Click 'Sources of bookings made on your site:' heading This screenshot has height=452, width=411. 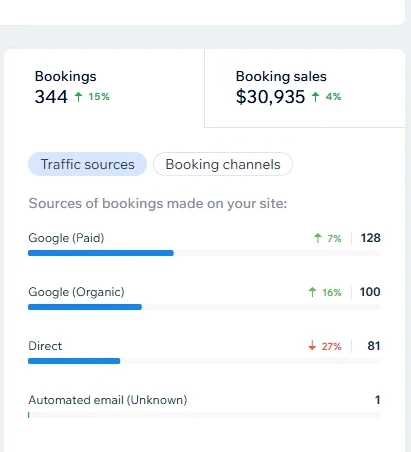(158, 203)
